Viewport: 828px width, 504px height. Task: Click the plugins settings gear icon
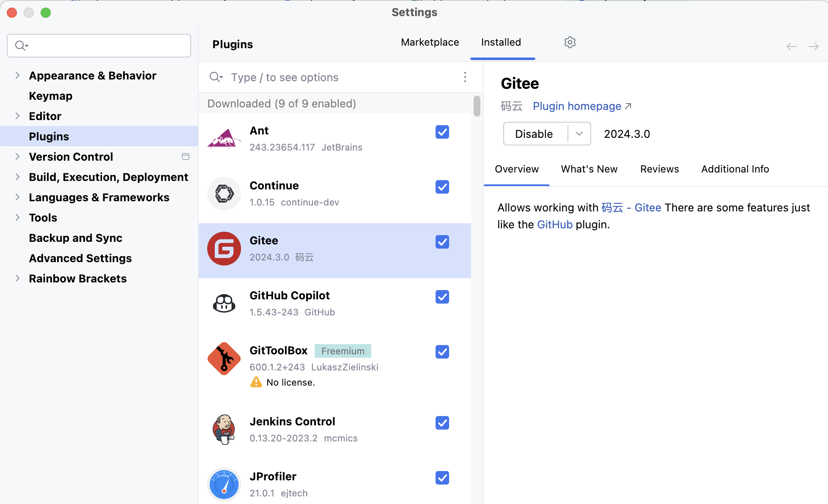coord(570,42)
